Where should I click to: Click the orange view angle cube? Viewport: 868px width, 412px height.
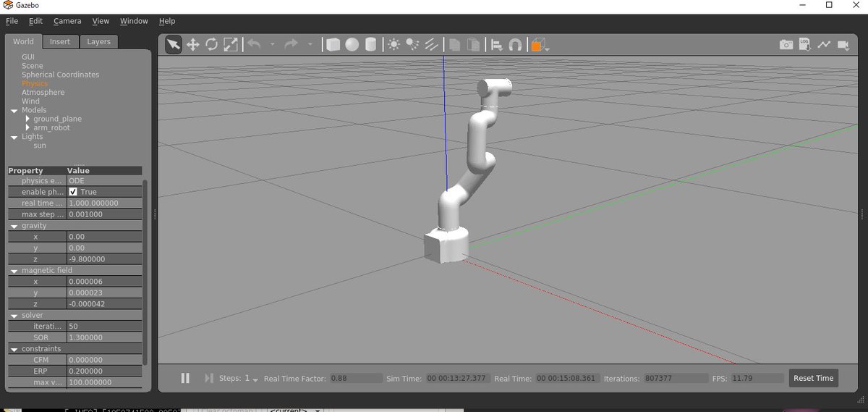pos(537,45)
